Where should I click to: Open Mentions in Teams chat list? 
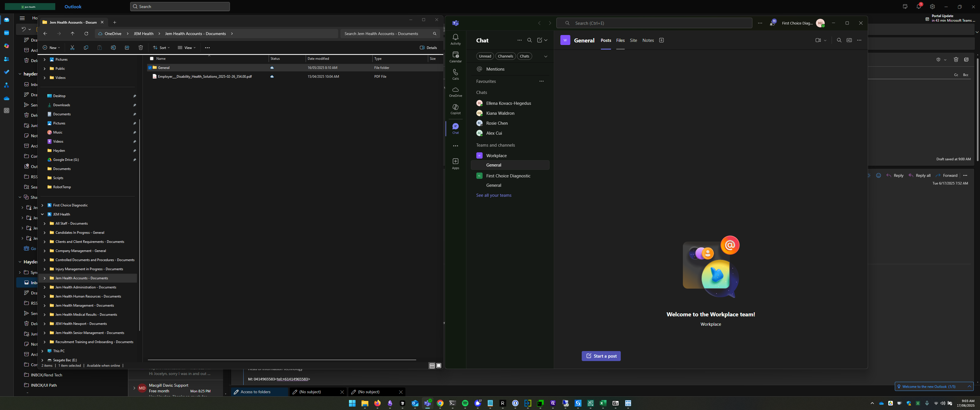[510, 69]
